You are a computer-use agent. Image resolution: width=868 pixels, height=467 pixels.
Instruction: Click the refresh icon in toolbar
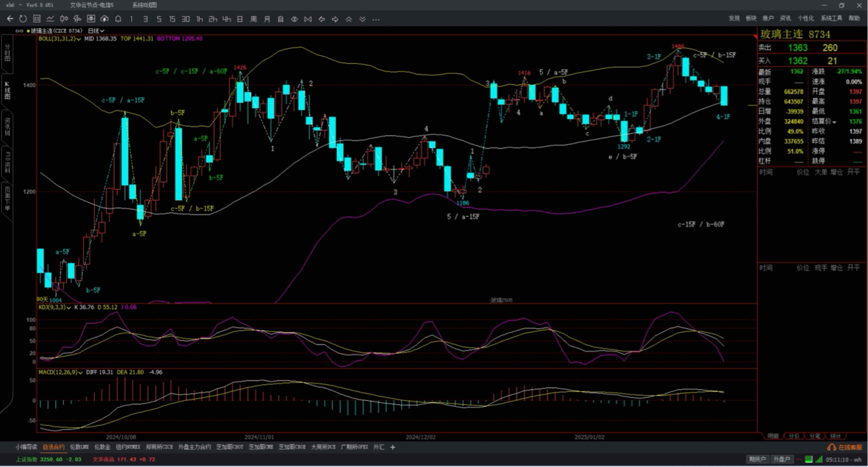coord(23,19)
